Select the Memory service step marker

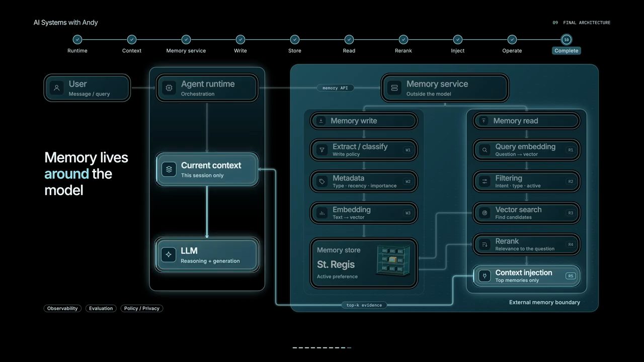[x=186, y=40]
